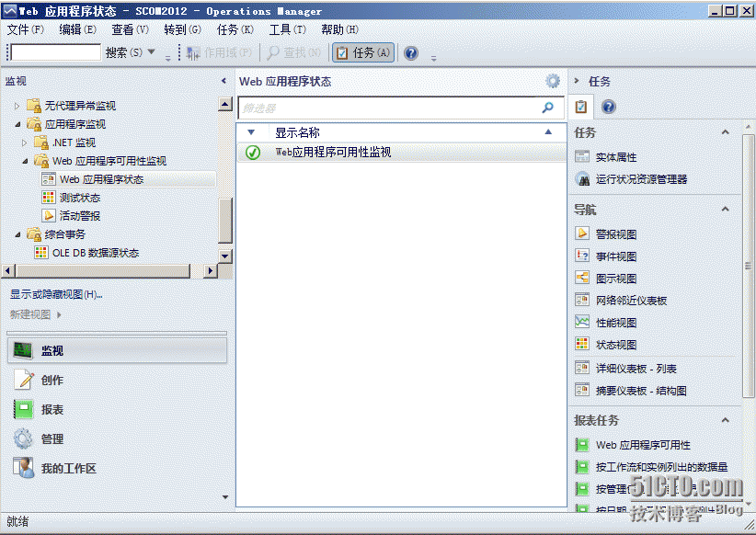This screenshot has width=756, height=535.
Task: Select the 综合事务 folder label
Action: click(x=64, y=234)
